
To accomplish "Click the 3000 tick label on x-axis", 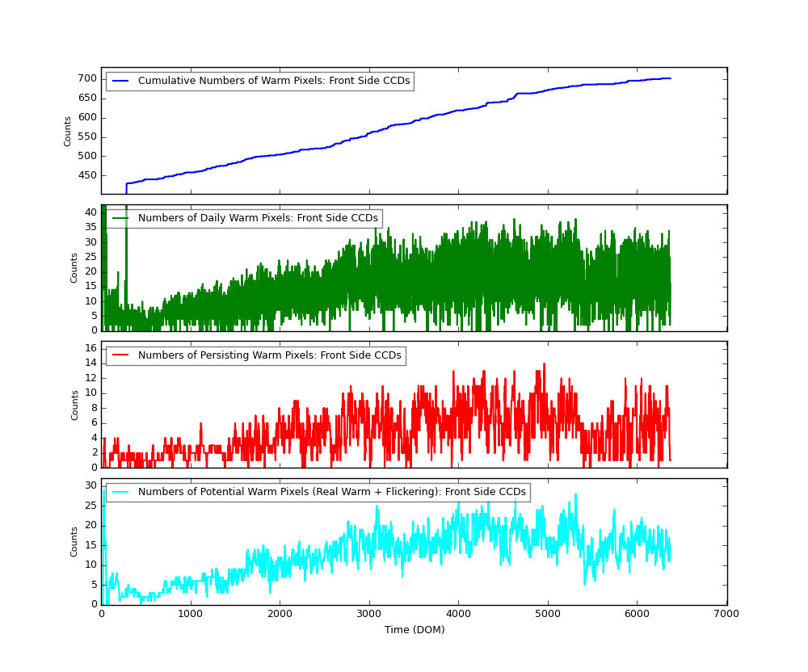I will [369, 614].
